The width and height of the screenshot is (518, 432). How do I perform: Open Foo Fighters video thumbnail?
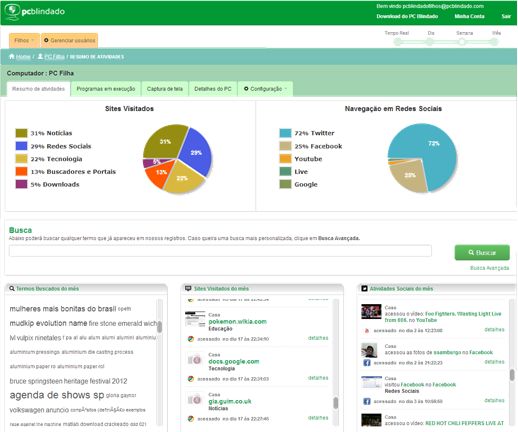(371, 312)
